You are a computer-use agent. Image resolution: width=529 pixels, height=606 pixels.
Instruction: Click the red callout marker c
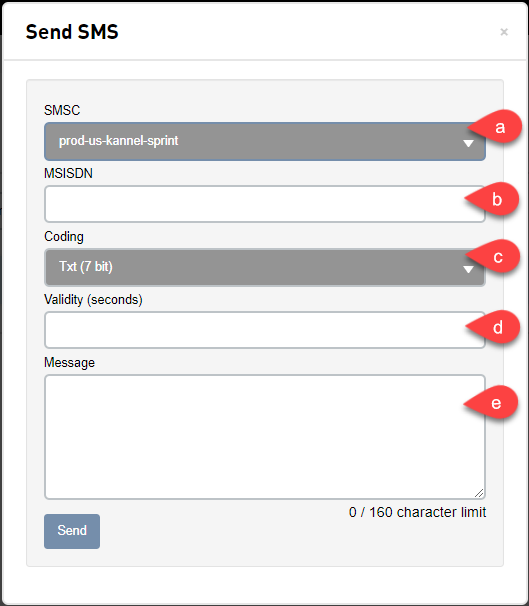point(493,256)
